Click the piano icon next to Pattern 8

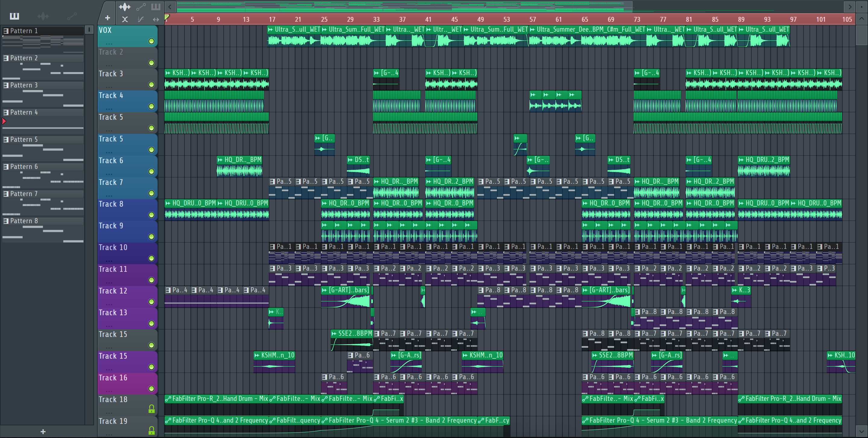pos(6,221)
